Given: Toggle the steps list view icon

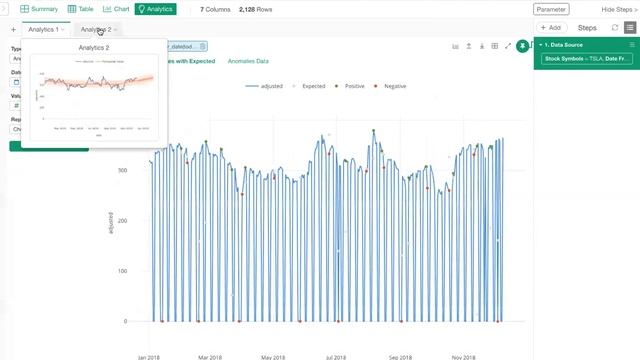Looking at the screenshot, I should coord(630,28).
